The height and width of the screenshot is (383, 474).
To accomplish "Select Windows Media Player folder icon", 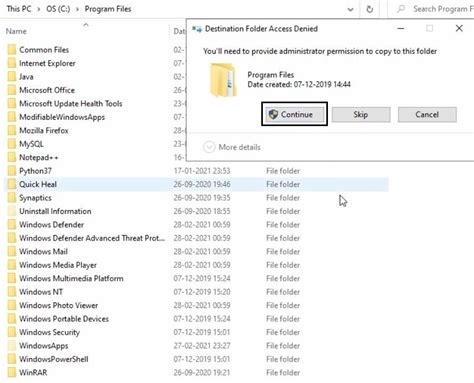I will coord(12,265).
